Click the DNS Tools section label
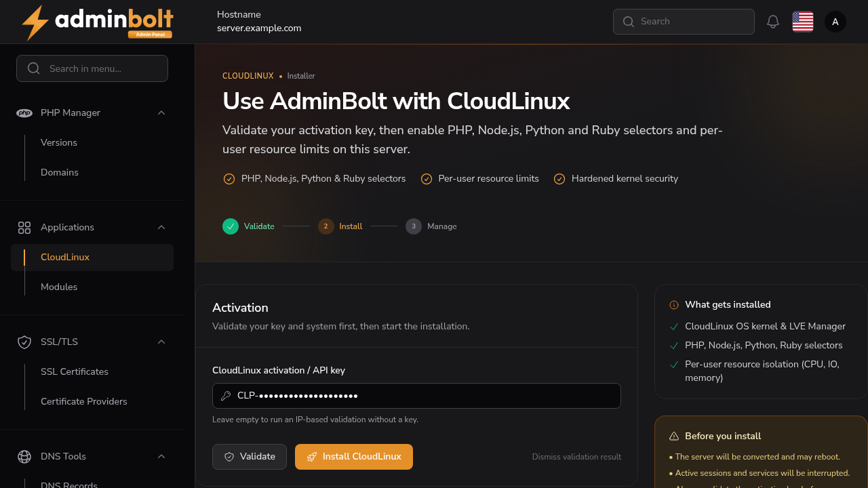The width and height of the screenshot is (868, 488). point(64,456)
